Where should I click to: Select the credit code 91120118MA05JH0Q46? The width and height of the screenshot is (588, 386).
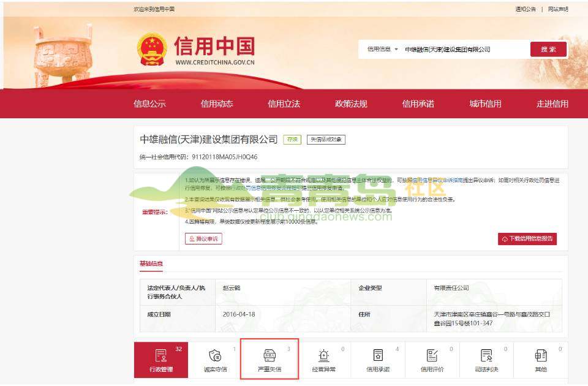pyautogui.click(x=225, y=157)
